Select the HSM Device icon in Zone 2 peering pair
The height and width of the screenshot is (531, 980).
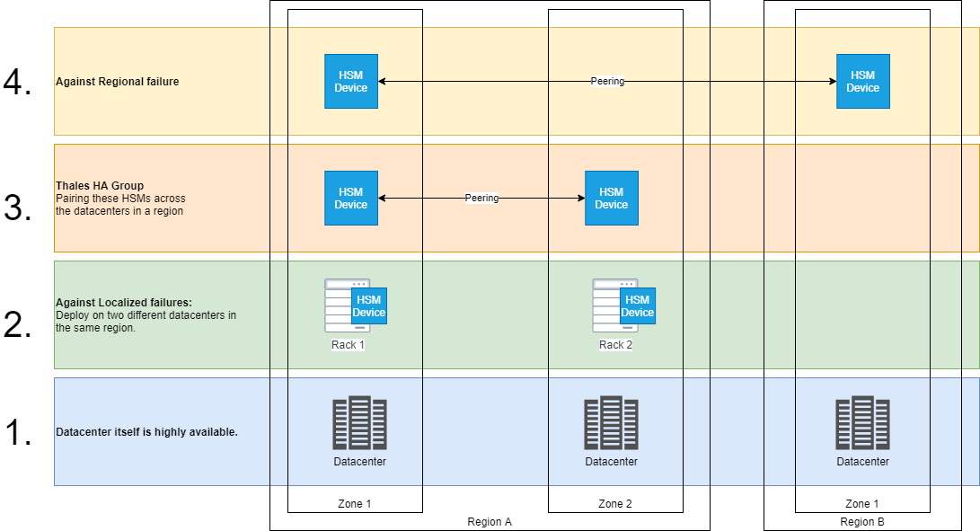click(x=612, y=198)
